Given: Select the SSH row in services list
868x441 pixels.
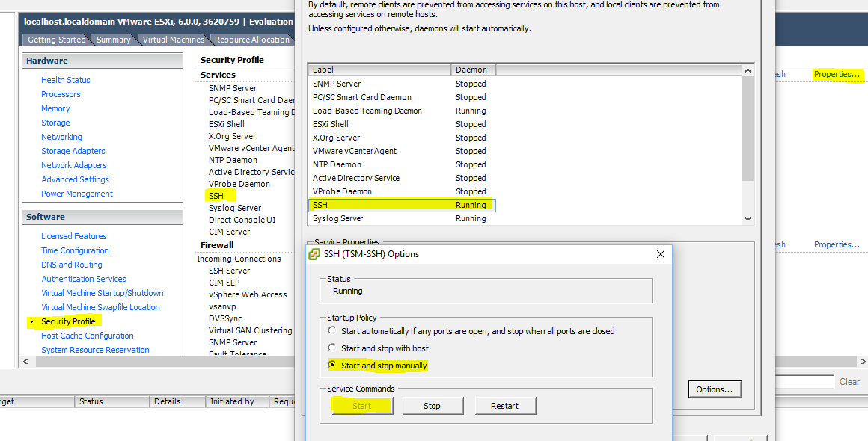Looking at the screenshot, I should 402,205.
